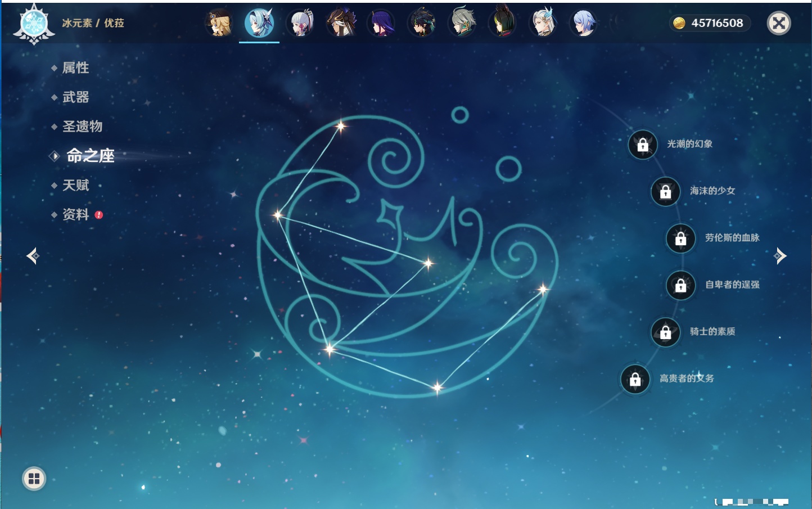The height and width of the screenshot is (509, 812).
Task: Click the constellation name 自卑者的逞强
Action: [x=733, y=285]
